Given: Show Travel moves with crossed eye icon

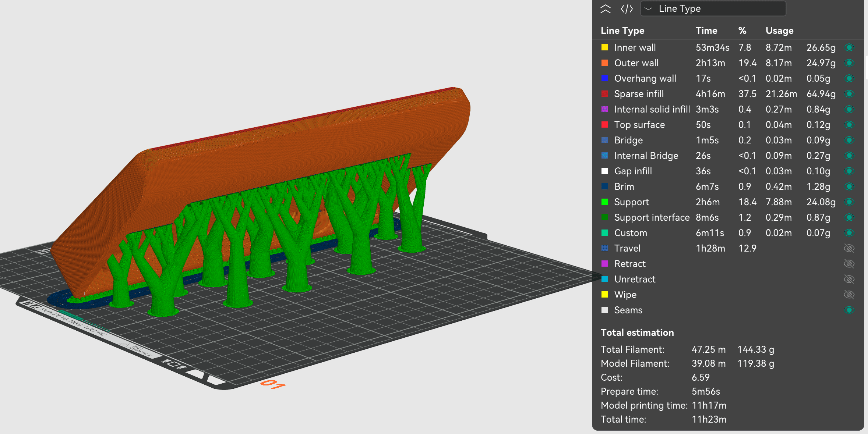Looking at the screenshot, I should click(x=849, y=248).
